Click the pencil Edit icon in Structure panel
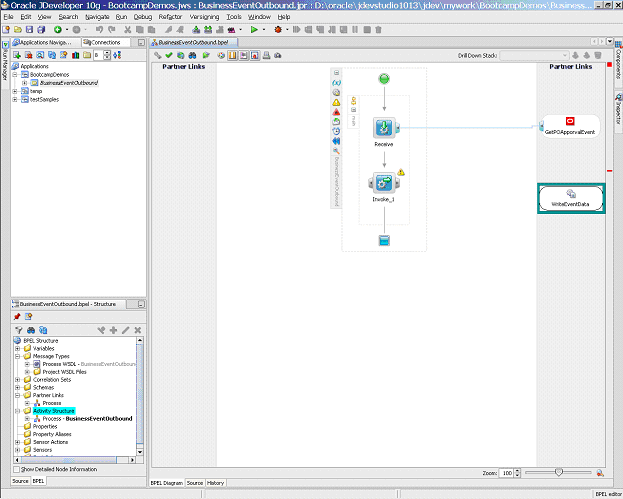Screen dimensions: 623x499 (x=126, y=330)
